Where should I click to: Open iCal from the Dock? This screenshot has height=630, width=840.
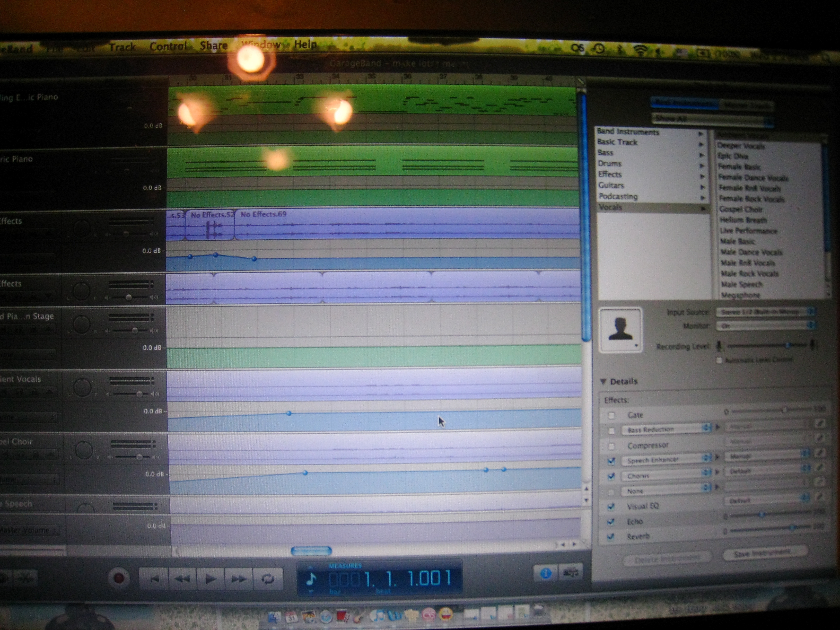pyautogui.click(x=291, y=617)
